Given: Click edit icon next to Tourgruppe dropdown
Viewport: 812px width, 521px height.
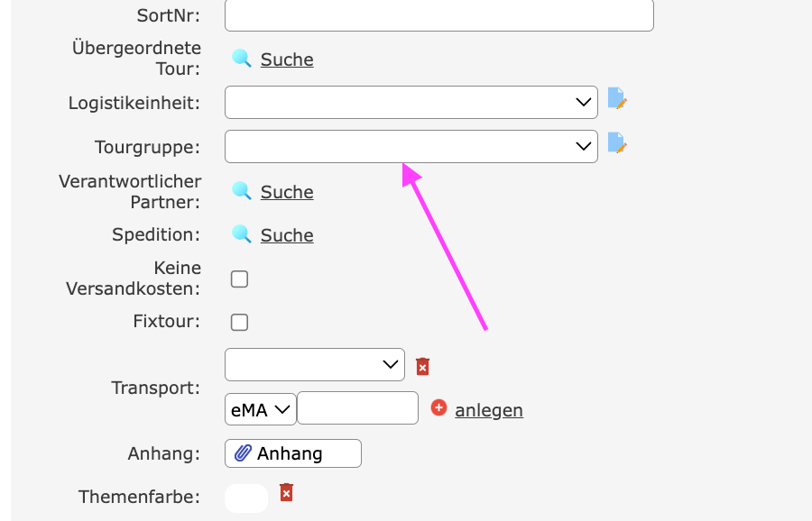Looking at the screenshot, I should tap(617, 143).
